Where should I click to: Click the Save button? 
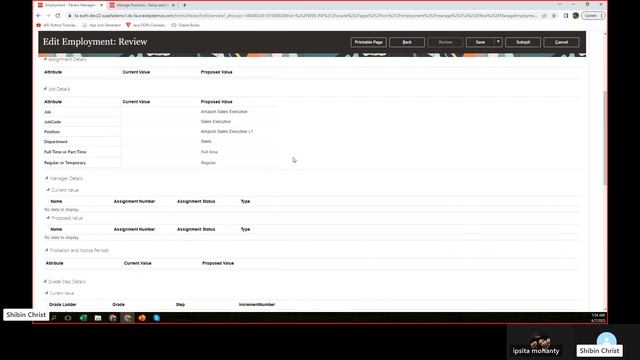click(480, 42)
